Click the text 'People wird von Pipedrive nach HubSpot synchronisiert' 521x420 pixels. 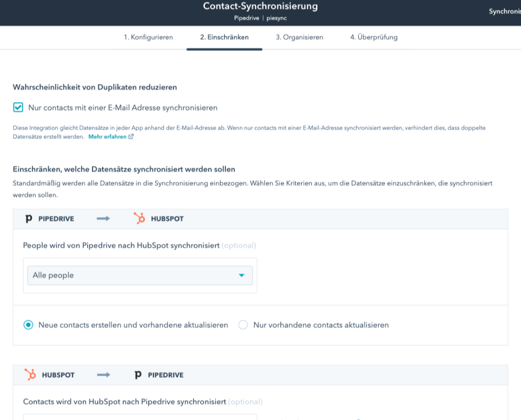coord(121,245)
